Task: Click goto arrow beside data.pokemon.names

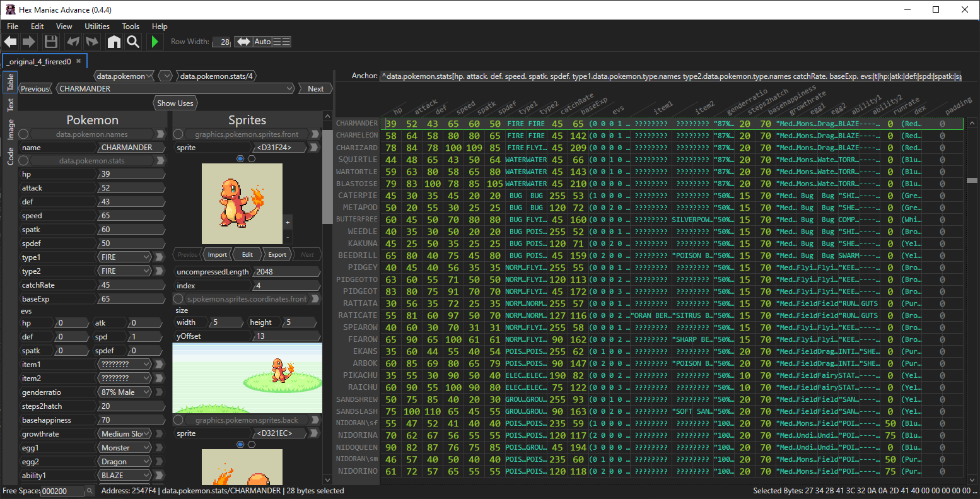Action: [x=160, y=134]
